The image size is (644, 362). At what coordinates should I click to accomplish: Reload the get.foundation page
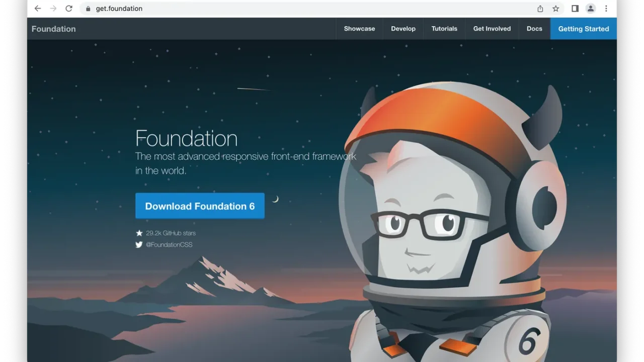(x=69, y=9)
